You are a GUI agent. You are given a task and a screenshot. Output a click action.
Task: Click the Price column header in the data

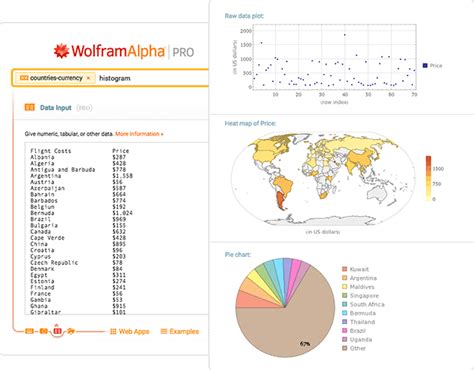(x=121, y=151)
